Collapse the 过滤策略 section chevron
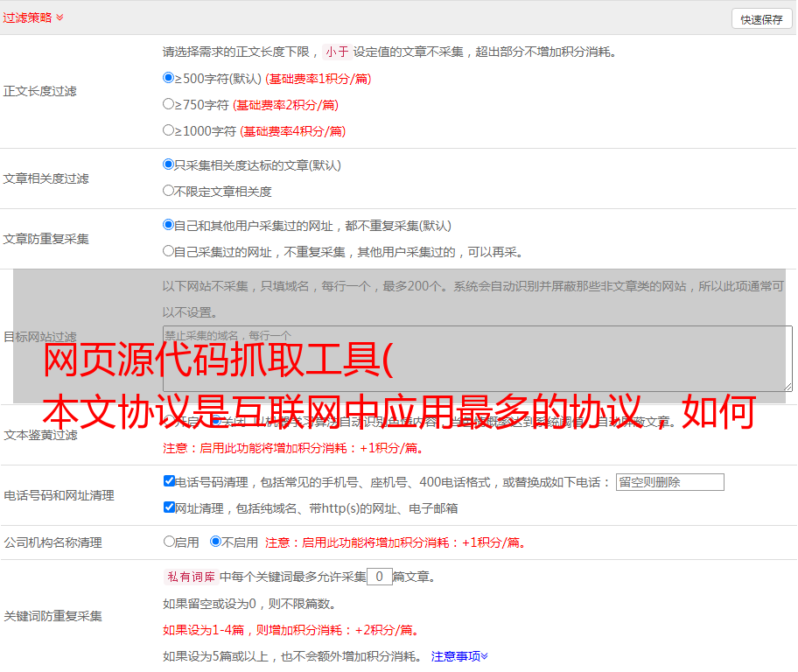Viewport: 798px width, 672px height. click(x=59, y=17)
